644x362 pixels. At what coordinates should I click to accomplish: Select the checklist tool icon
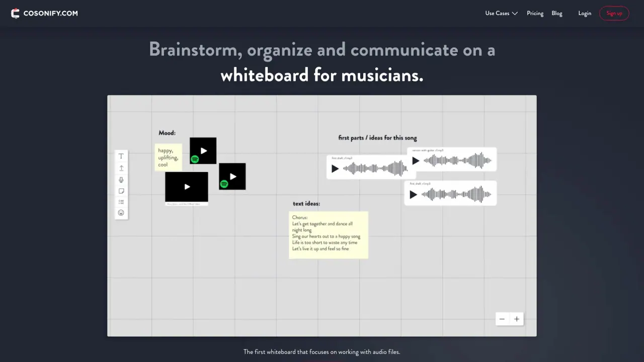click(x=121, y=202)
